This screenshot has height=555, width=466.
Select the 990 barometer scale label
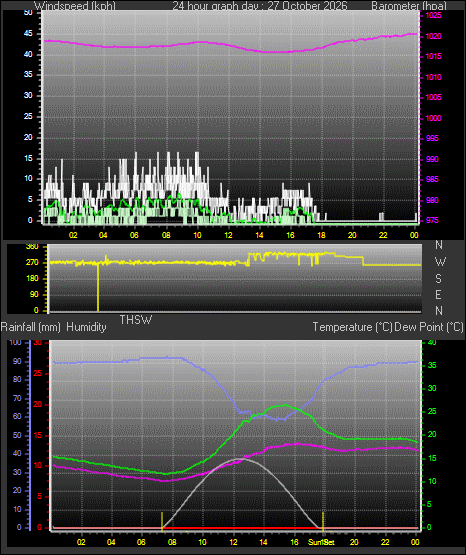point(432,159)
